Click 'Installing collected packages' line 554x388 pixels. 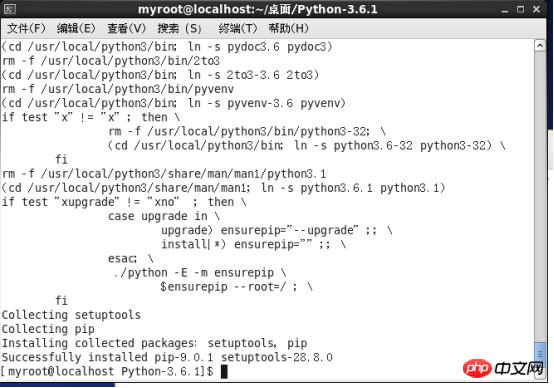[x=154, y=343]
